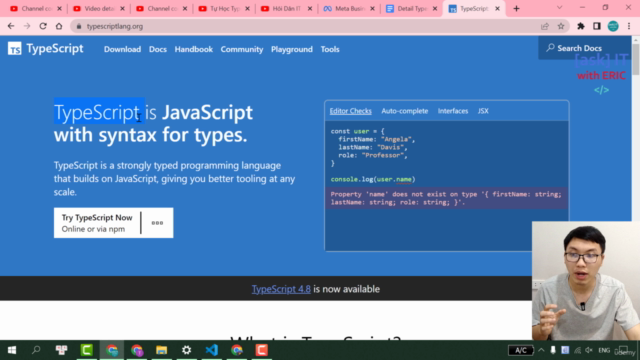Open the Community page

[242, 49]
